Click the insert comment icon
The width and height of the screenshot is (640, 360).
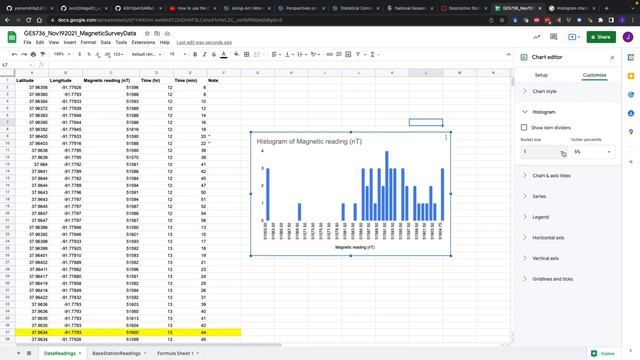pos(339,54)
